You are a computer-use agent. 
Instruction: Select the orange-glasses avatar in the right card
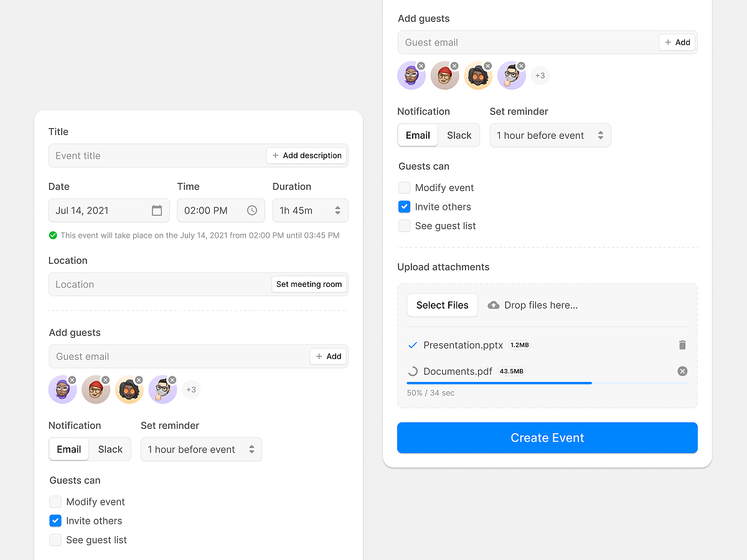point(478,76)
